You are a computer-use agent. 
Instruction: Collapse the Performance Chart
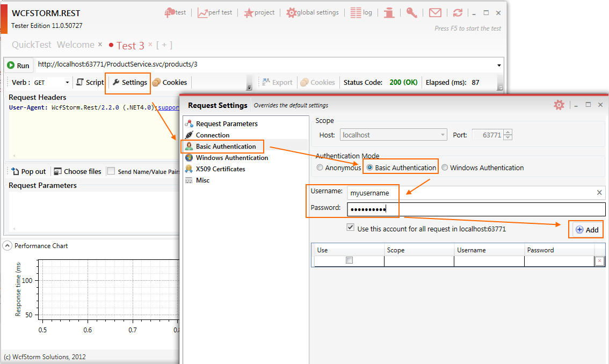tap(8, 246)
